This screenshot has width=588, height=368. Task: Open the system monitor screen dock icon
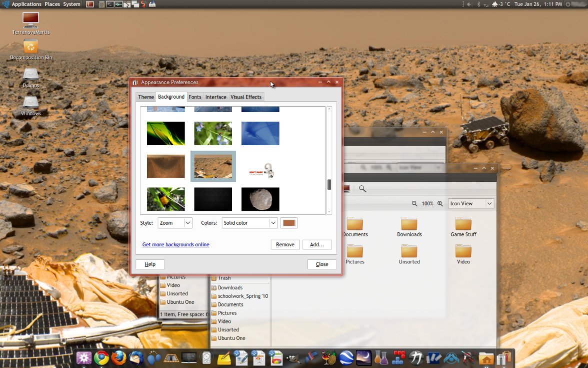click(x=188, y=358)
